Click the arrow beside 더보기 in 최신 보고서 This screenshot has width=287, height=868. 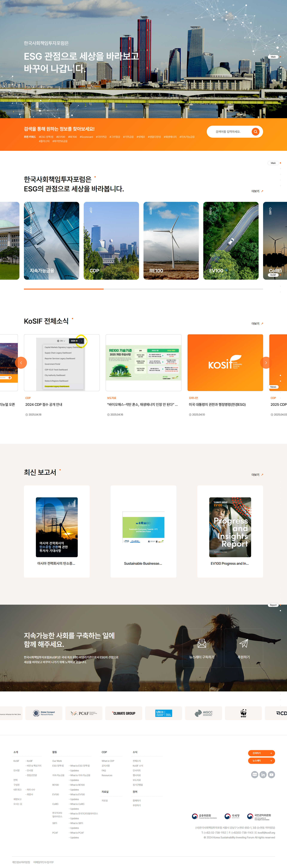pos(262,474)
